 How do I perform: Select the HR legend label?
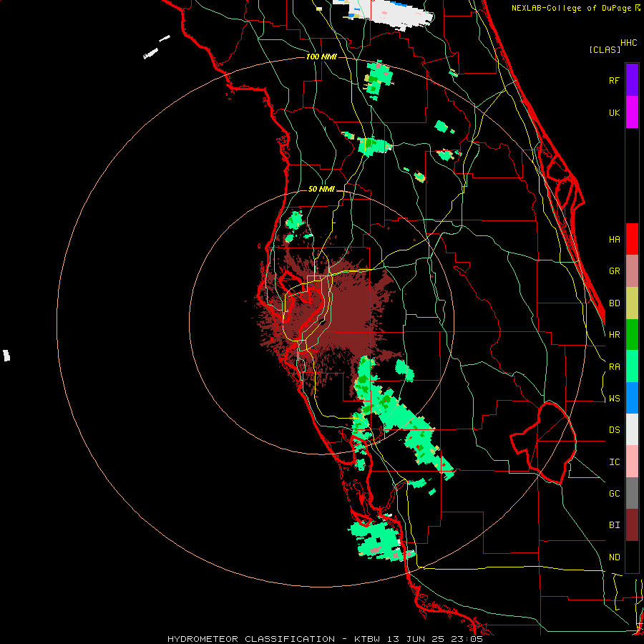(x=614, y=335)
